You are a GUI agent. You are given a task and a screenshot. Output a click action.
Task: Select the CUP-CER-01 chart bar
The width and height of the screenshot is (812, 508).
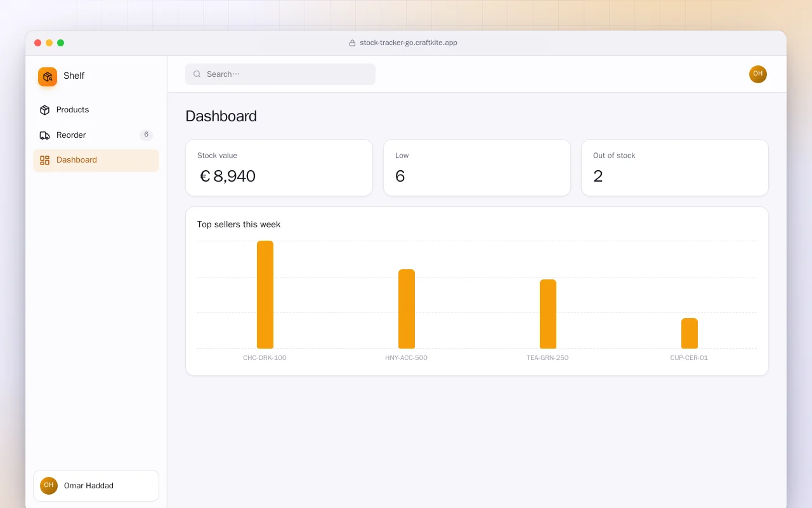pos(690,333)
